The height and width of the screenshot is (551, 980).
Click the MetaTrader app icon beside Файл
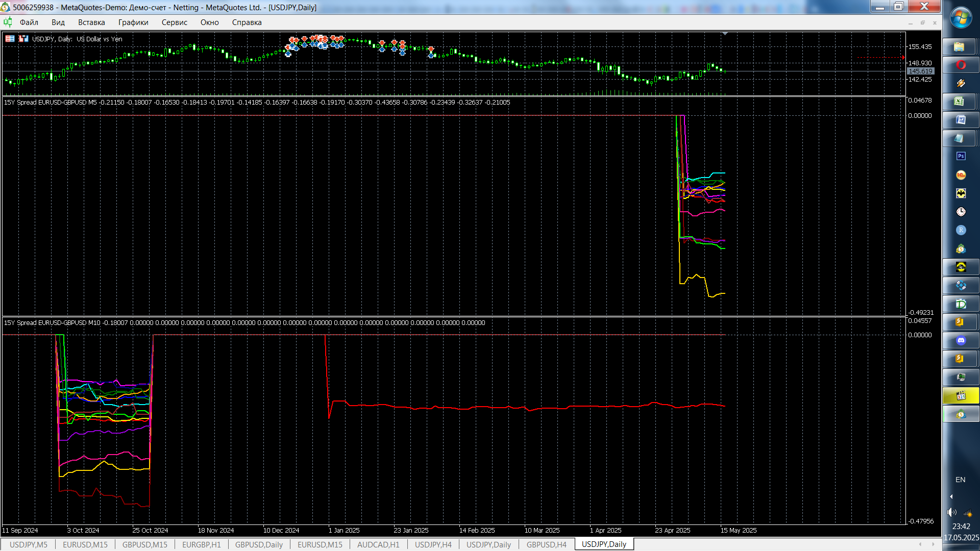(8, 22)
